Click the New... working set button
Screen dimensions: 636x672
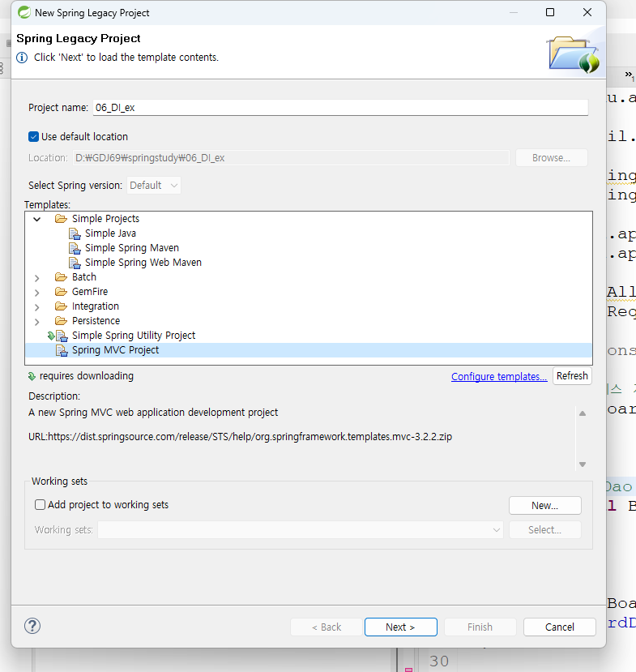[544, 505]
